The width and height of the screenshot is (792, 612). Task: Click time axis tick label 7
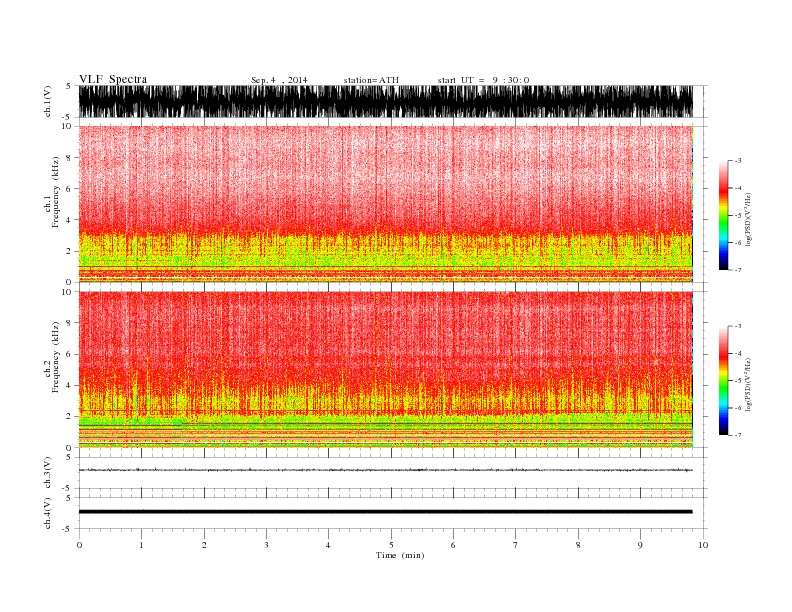coord(516,545)
